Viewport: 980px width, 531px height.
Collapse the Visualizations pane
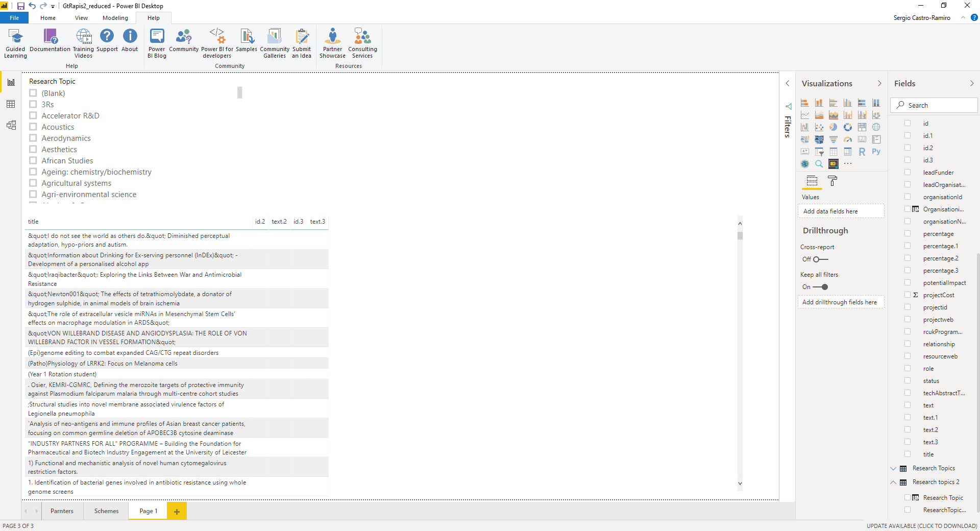[879, 84]
